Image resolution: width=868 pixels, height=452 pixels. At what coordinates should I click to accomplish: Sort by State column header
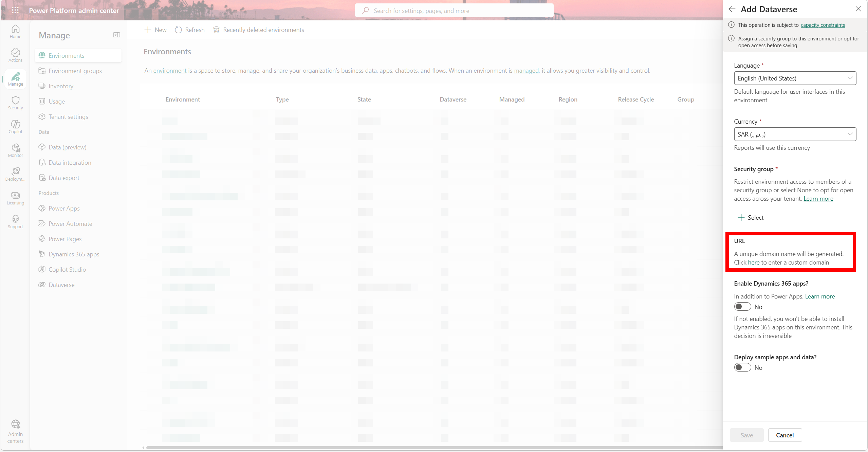(x=364, y=100)
